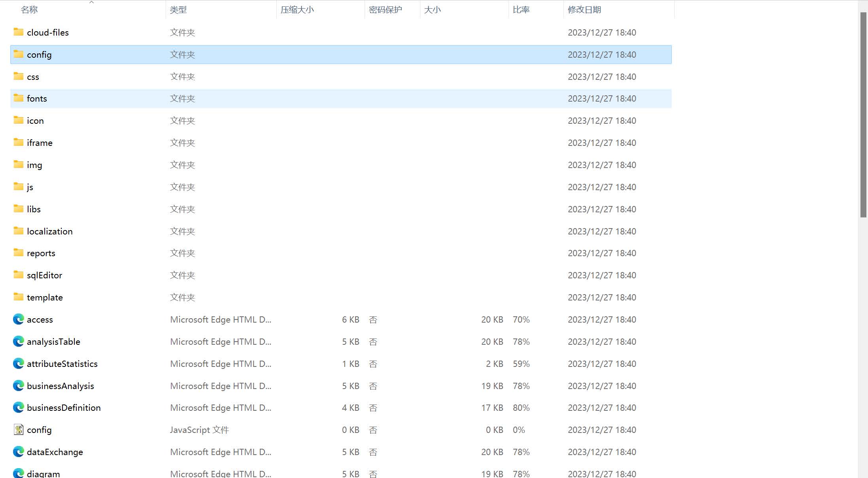Click the template folder icon
This screenshot has width=868, height=478.
click(x=18, y=297)
